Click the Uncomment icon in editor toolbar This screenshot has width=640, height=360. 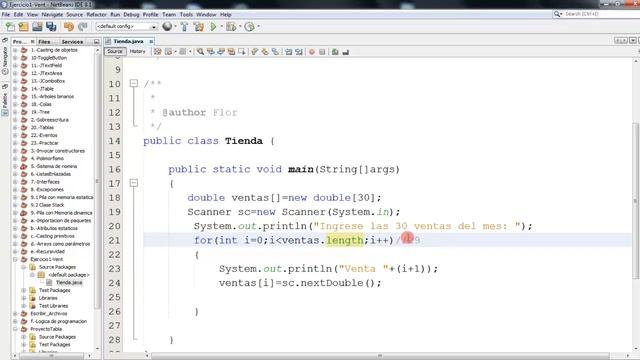[345, 52]
